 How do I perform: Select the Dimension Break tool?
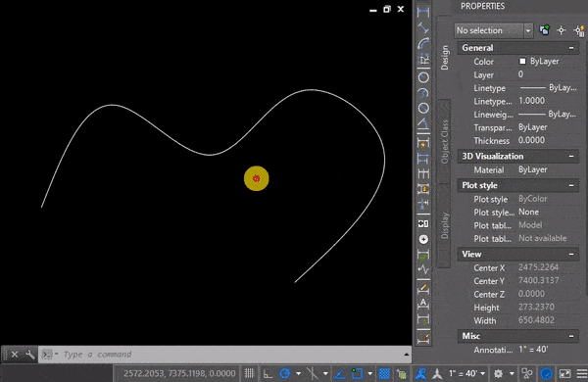tap(423, 205)
